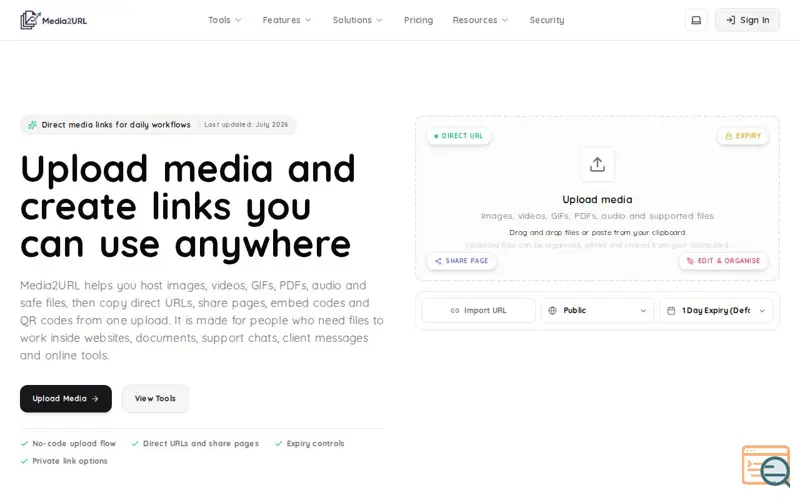Click the Features chevron arrow
Viewport: 800px width, 500px height.
click(308, 20)
